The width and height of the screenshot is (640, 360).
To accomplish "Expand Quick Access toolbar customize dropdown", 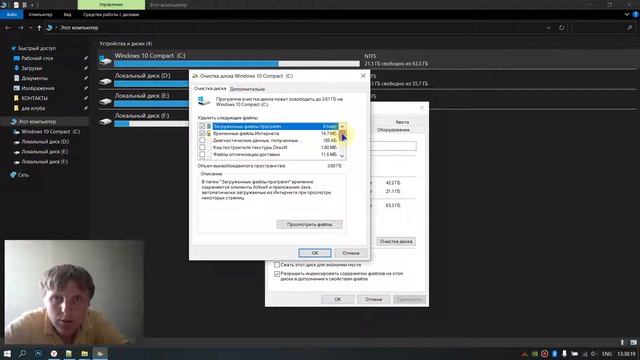I will pos(33,5).
